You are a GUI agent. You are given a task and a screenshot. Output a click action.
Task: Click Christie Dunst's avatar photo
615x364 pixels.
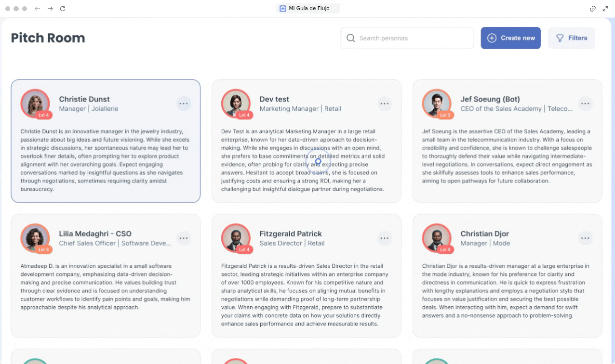point(35,104)
